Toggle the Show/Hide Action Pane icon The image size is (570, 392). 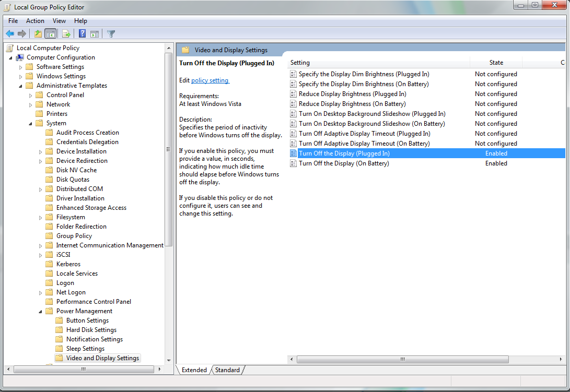(95, 33)
